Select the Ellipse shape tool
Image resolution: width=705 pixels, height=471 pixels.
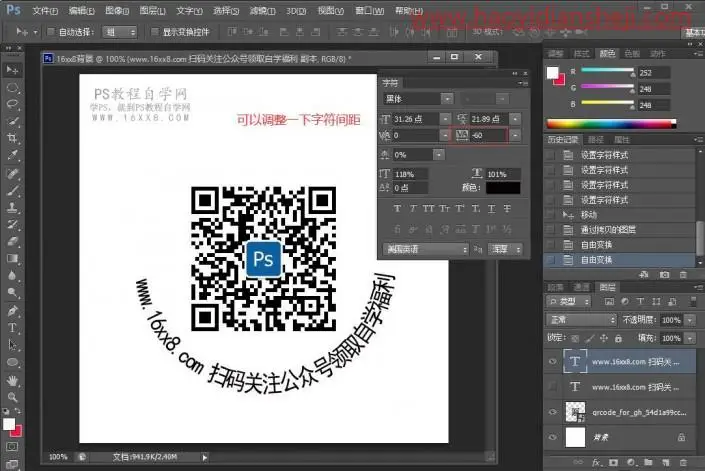coord(12,362)
